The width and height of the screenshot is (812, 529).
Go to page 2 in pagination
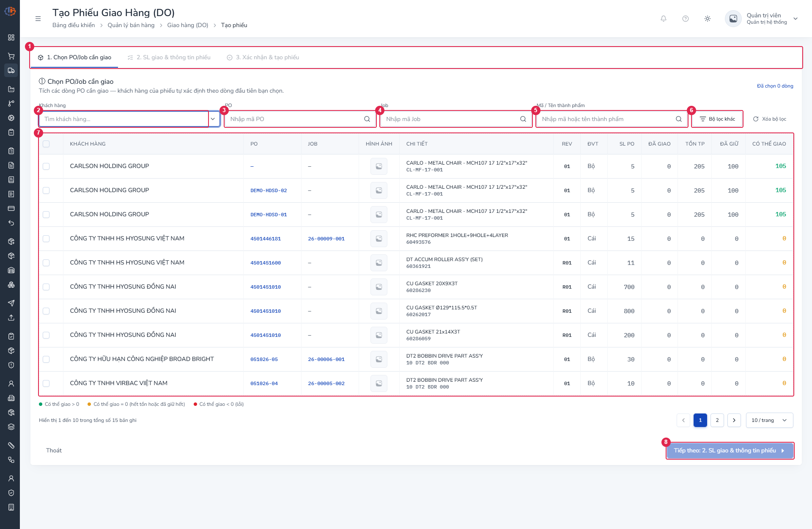tap(717, 420)
